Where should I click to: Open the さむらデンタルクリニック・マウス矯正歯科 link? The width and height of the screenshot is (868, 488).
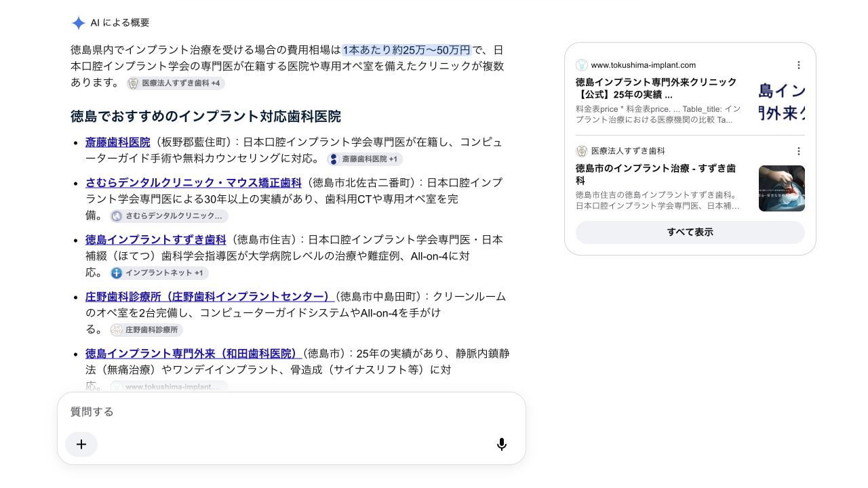click(193, 183)
